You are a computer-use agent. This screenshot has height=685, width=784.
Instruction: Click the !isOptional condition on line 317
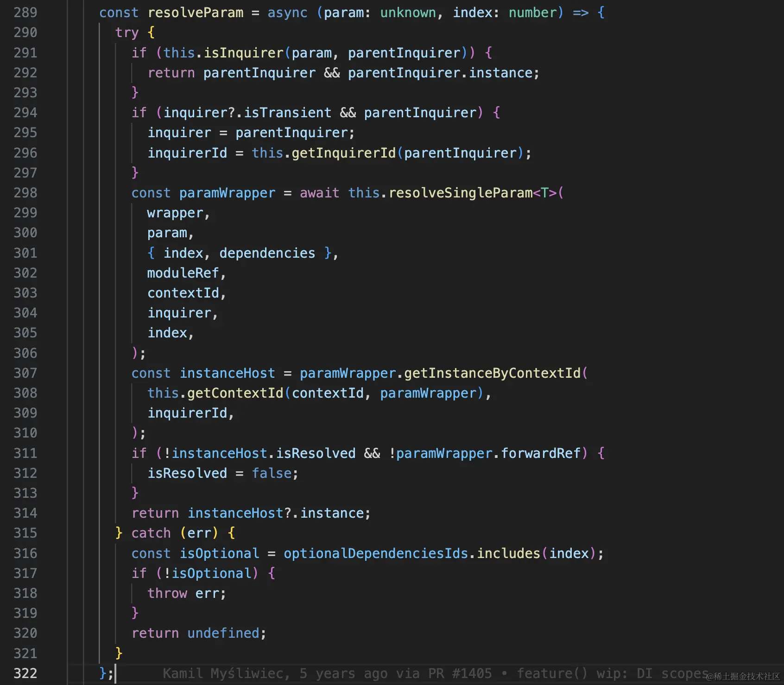207,573
